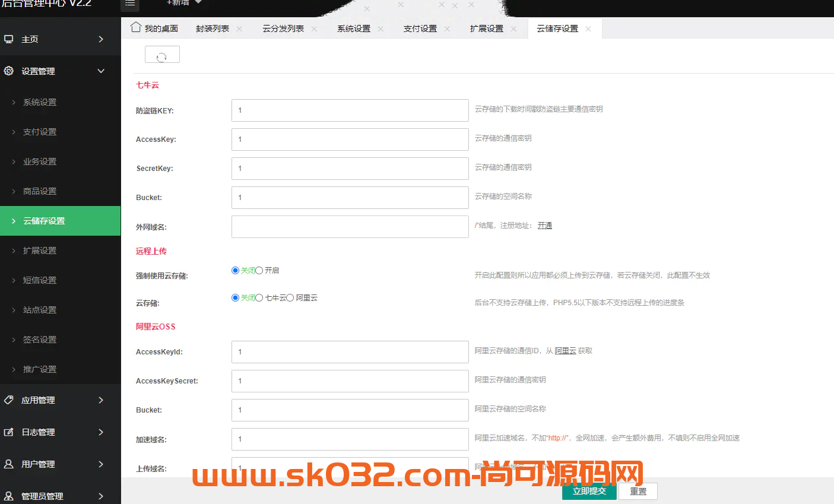
Task: Switch to the 支付设置 tab
Action: click(420, 28)
